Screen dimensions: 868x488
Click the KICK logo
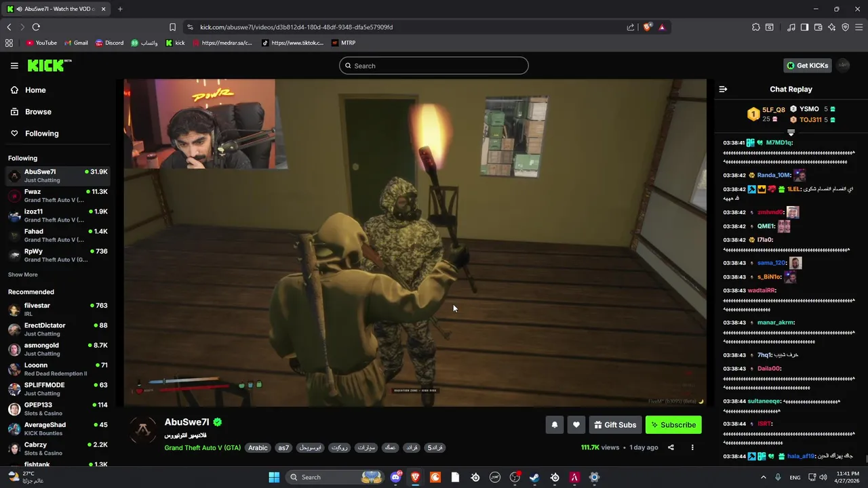50,66
